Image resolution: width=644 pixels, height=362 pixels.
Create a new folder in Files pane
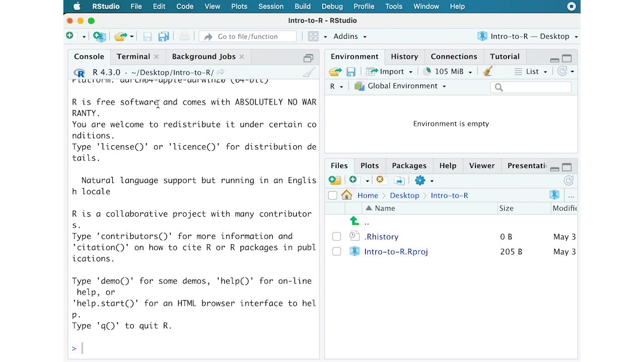point(335,180)
